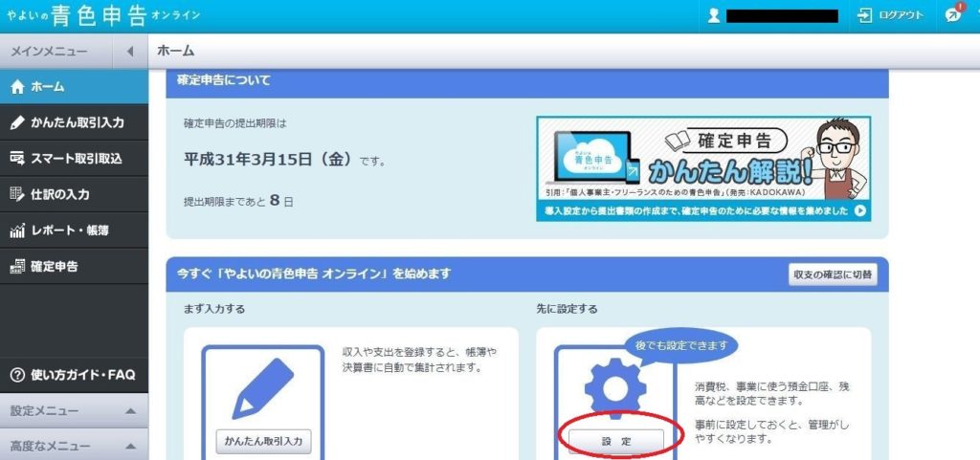Click the メインメニュー header label
Image resolution: width=980 pixels, height=460 pixels.
click(49, 52)
